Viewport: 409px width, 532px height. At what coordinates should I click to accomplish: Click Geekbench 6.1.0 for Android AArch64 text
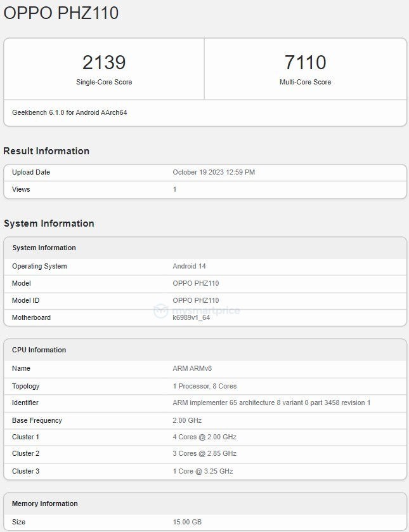point(70,112)
